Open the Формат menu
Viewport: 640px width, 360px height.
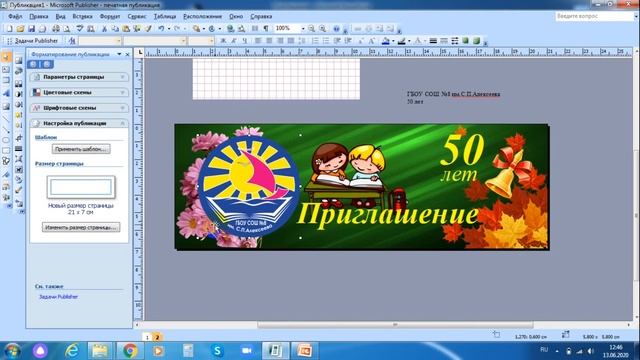pos(110,16)
